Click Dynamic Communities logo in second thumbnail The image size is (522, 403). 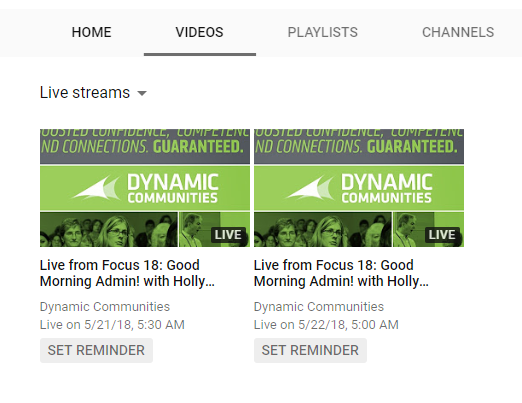pyautogui.click(x=359, y=188)
